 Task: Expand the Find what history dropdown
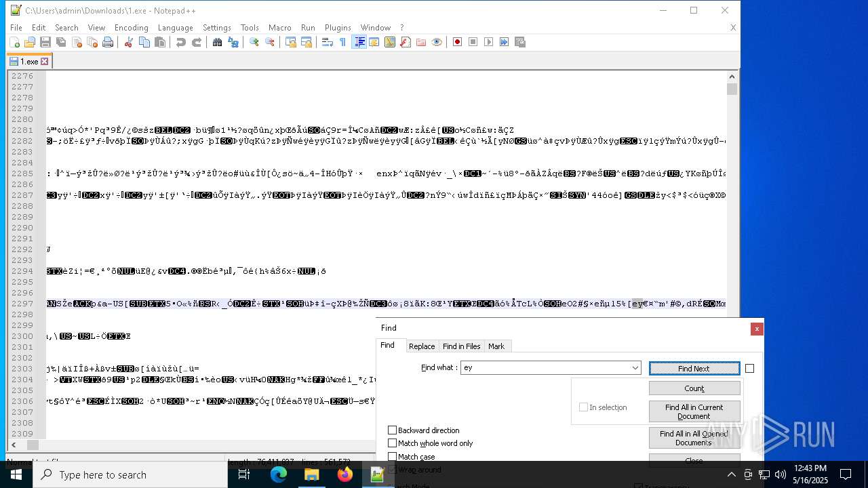coord(635,368)
